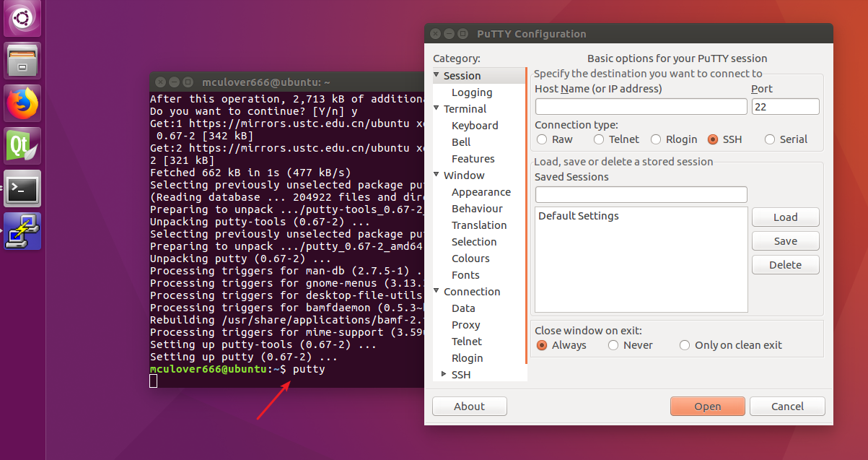Open the Files manager dock icon
868x460 pixels.
(22, 60)
